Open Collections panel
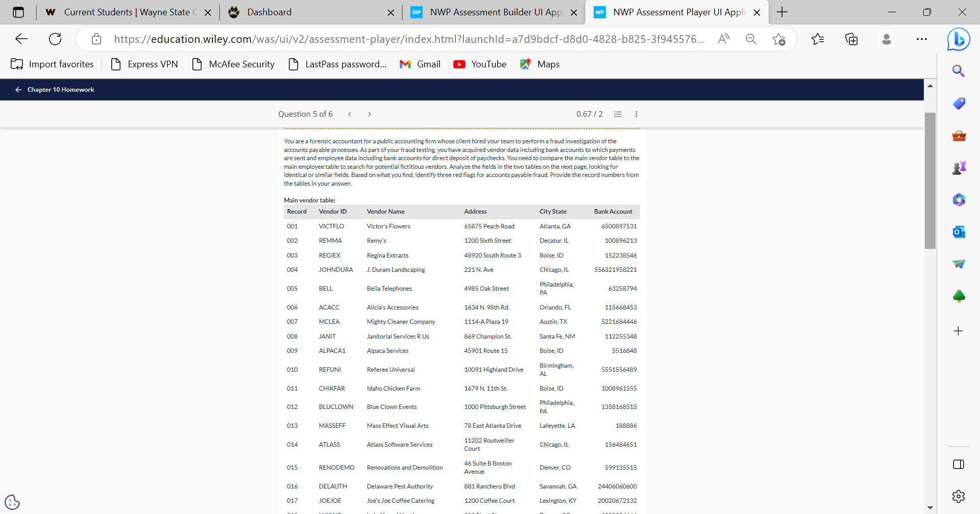The image size is (980, 514). pos(851,39)
